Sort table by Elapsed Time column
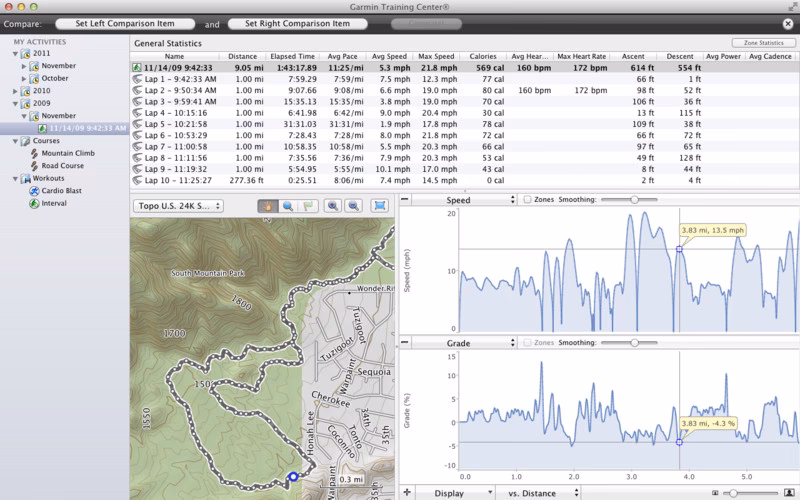Screen dimensions: 800x500 (x=292, y=56)
